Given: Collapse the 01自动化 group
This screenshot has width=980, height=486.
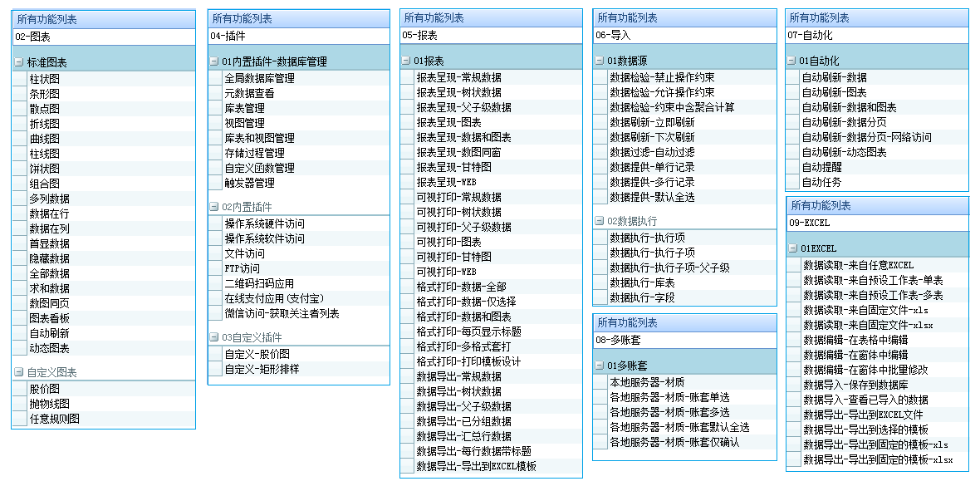Looking at the screenshot, I should (x=791, y=61).
